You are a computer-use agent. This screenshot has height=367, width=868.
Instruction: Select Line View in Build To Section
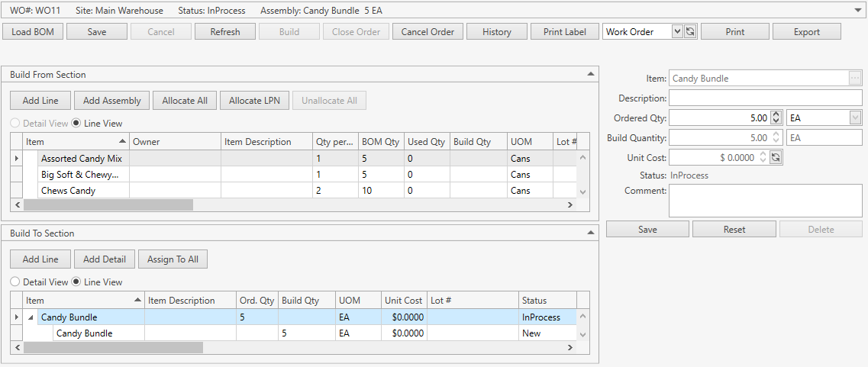point(76,282)
